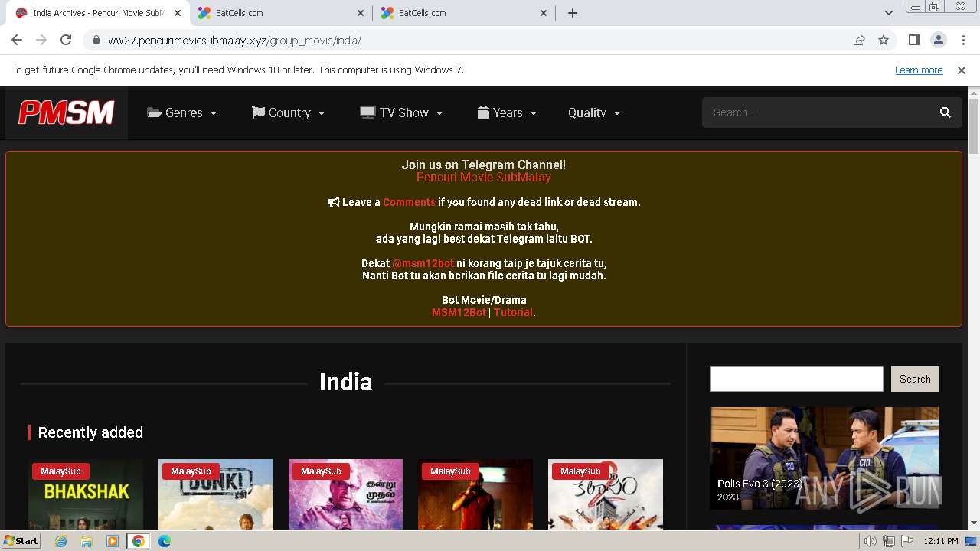Click the India page heading
980x551 pixels.
345,382
